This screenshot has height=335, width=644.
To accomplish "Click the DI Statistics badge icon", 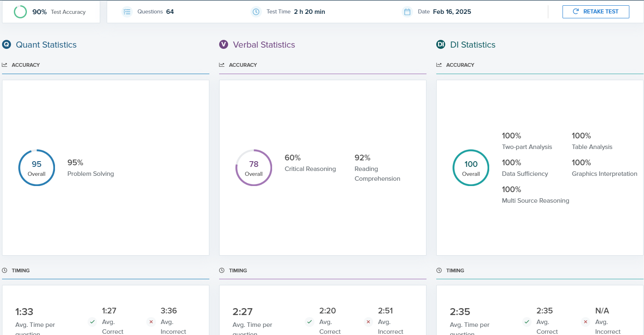I will (x=441, y=44).
